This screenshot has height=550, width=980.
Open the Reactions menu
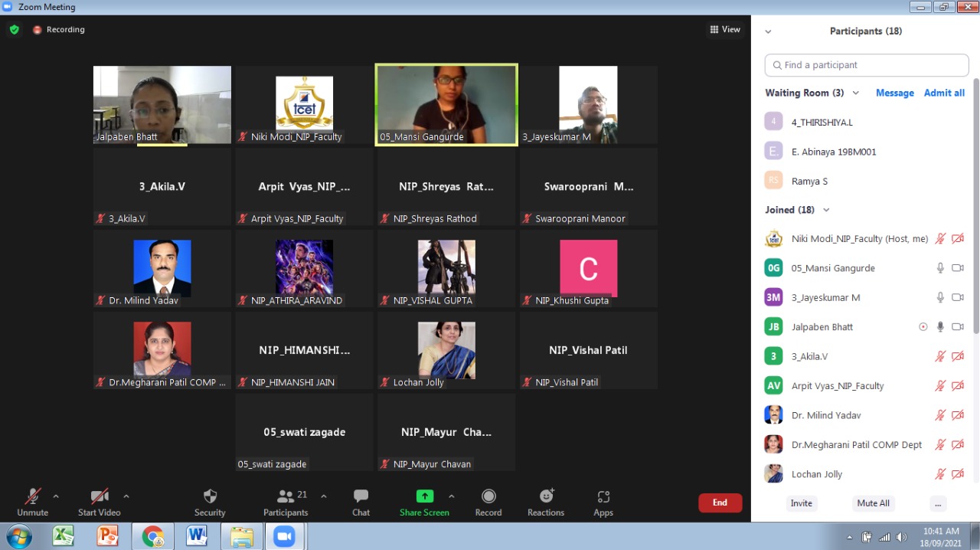point(546,503)
